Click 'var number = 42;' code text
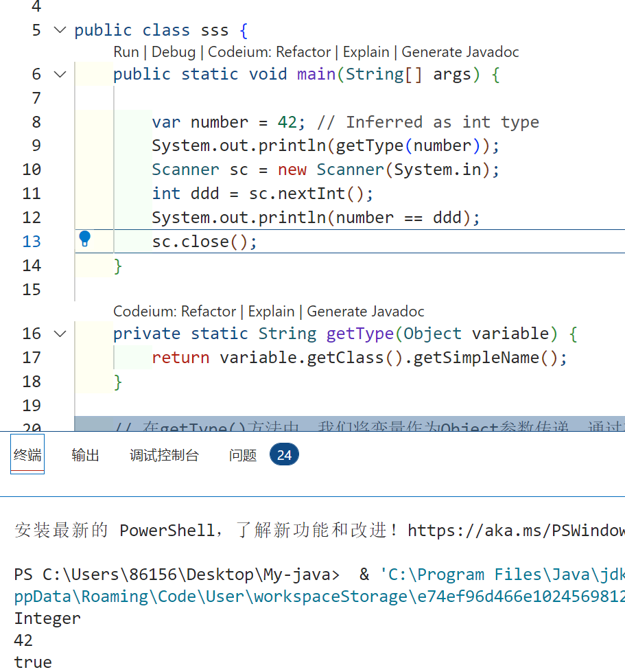Screen dimensions: 625x672 point(228,122)
